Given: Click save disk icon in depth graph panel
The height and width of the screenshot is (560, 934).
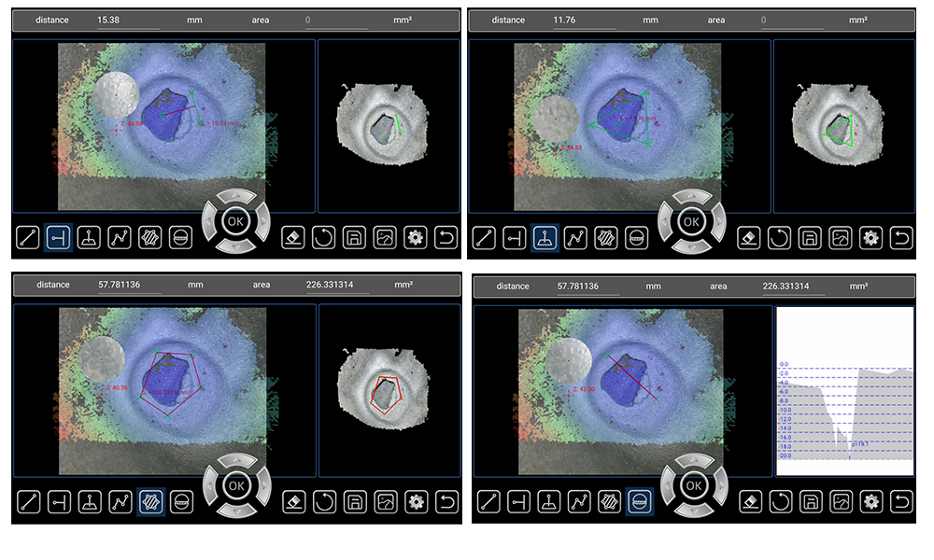Looking at the screenshot, I should 811,502.
